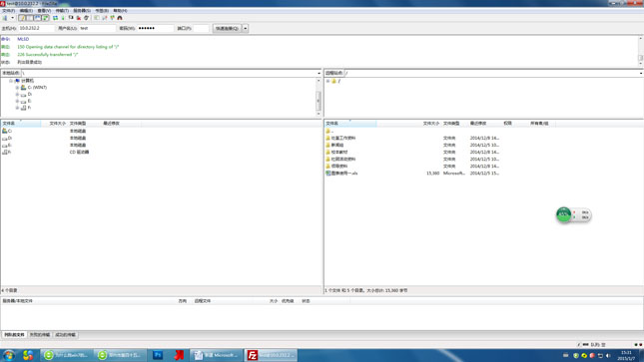Switch to the 失败的传输 tab
This screenshot has width=644, height=362.
(x=40, y=335)
